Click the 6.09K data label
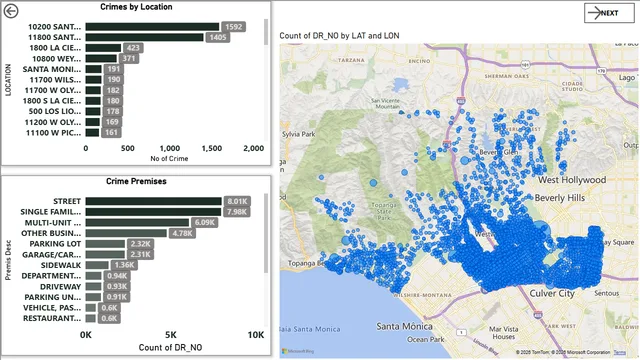640x360 pixels. tap(204, 222)
